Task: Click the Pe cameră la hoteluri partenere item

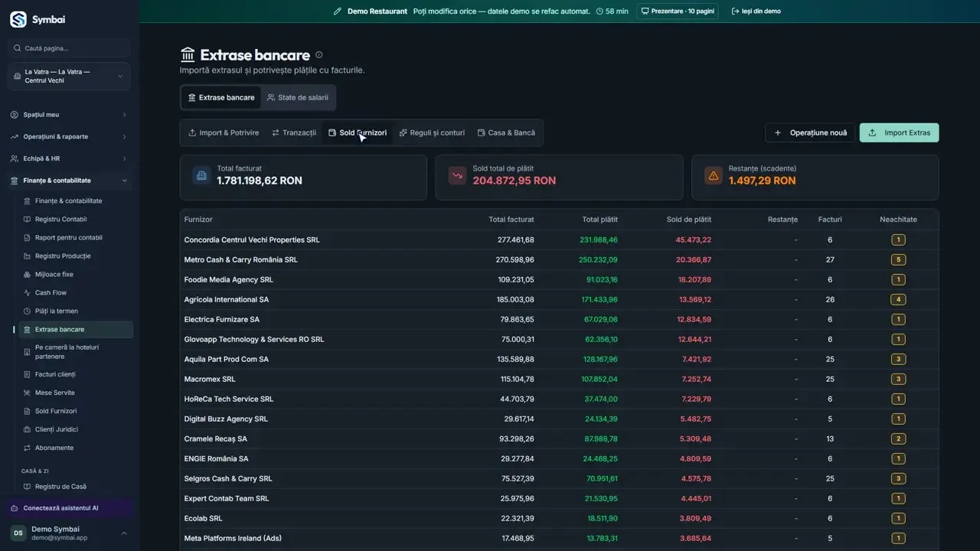Action: point(76,352)
